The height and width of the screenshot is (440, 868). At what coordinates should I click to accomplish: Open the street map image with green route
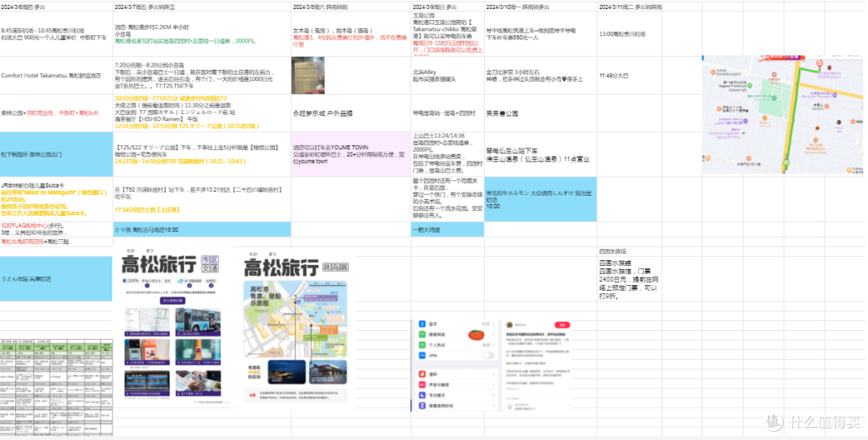[x=782, y=115]
